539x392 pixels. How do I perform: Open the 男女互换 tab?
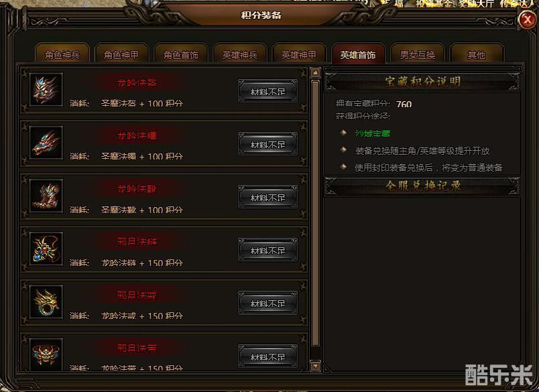(x=417, y=54)
